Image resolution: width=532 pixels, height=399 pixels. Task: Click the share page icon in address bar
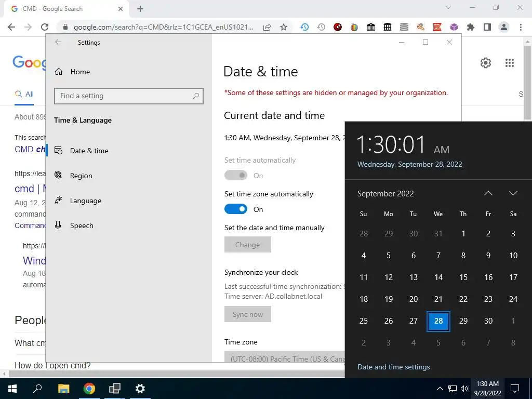(267, 27)
